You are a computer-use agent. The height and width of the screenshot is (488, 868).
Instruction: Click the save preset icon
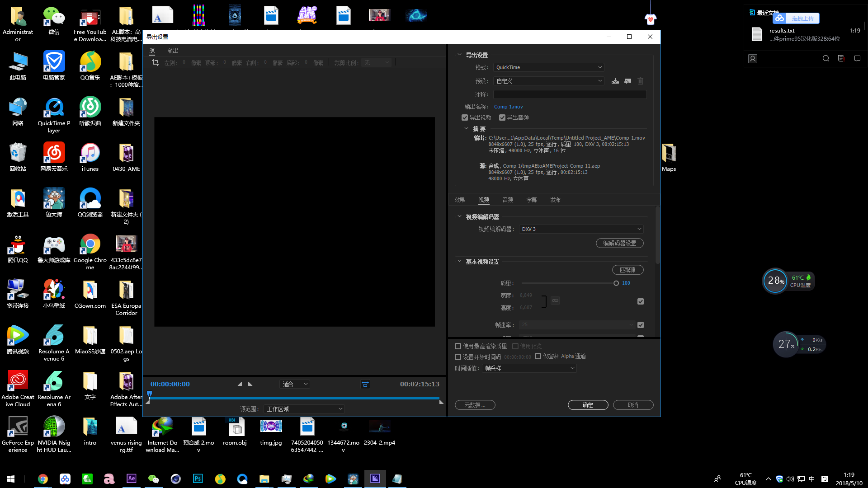[615, 81]
